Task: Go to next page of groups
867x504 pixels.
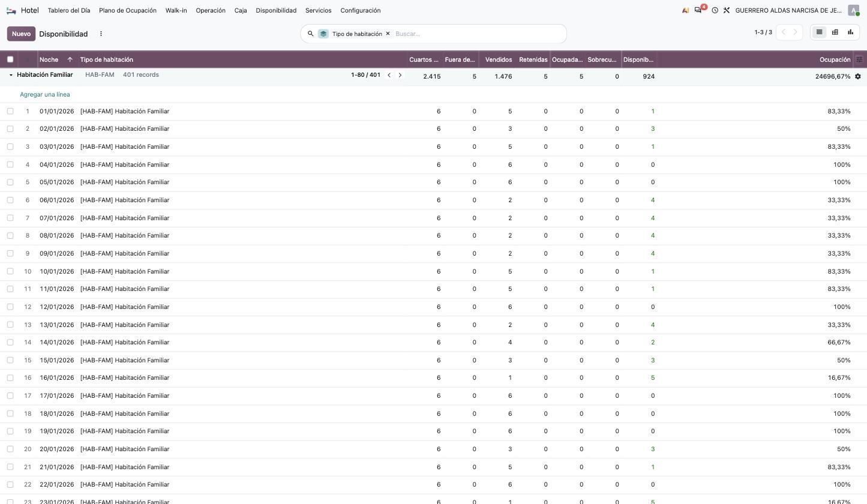Action: click(x=796, y=32)
